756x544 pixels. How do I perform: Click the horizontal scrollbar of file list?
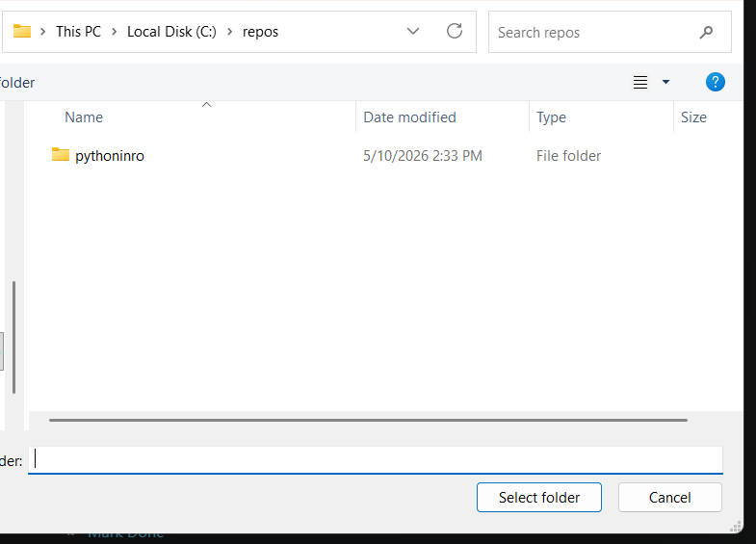coord(368,420)
